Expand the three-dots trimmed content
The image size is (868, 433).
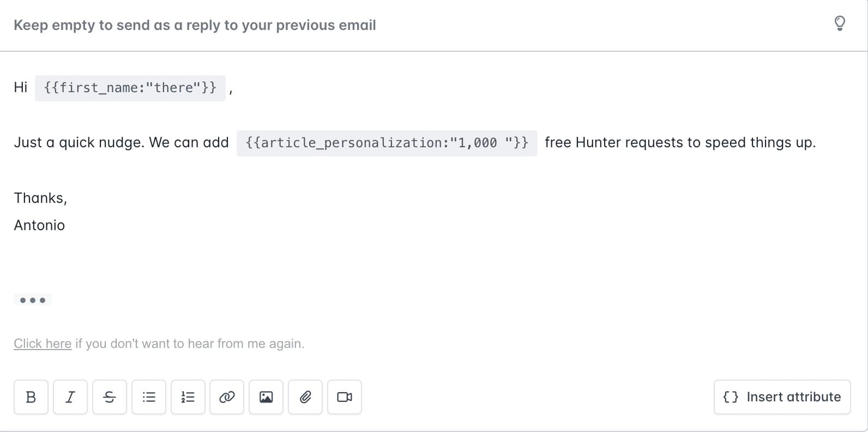(x=33, y=300)
